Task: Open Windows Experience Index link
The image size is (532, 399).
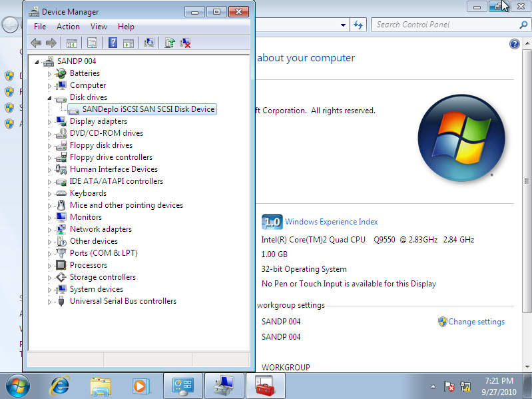Action: (332, 222)
